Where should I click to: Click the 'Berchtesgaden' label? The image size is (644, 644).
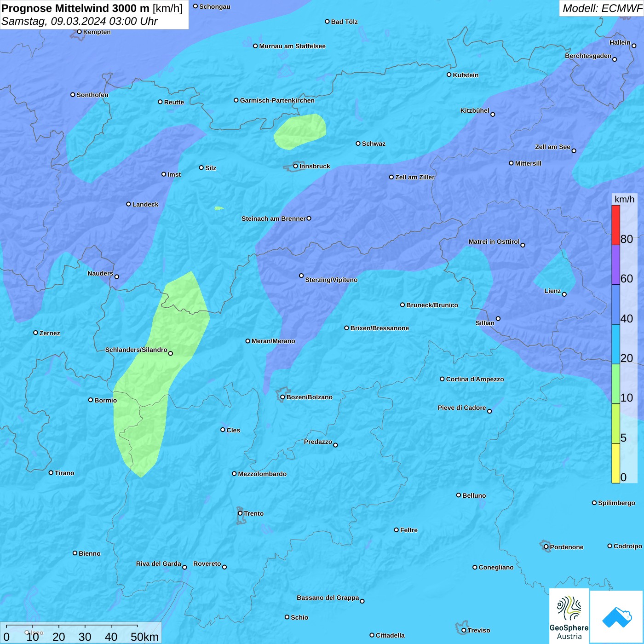(588, 56)
